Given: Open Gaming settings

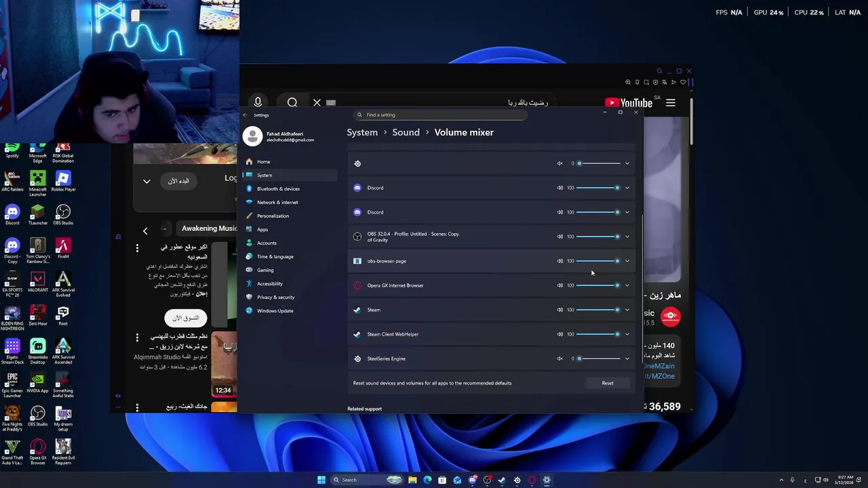Looking at the screenshot, I should click(290, 270).
